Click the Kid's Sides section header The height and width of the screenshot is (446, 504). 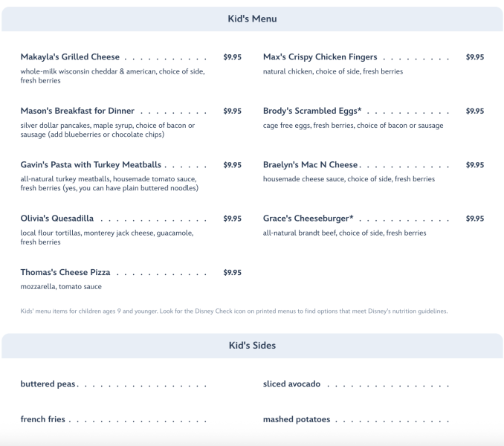point(252,345)
